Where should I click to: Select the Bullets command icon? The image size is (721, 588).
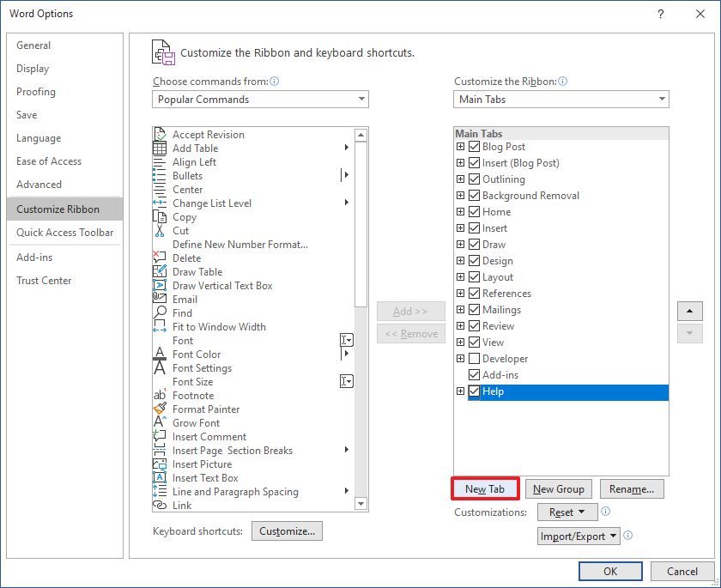pyautogui.click(x=161, y=176)
